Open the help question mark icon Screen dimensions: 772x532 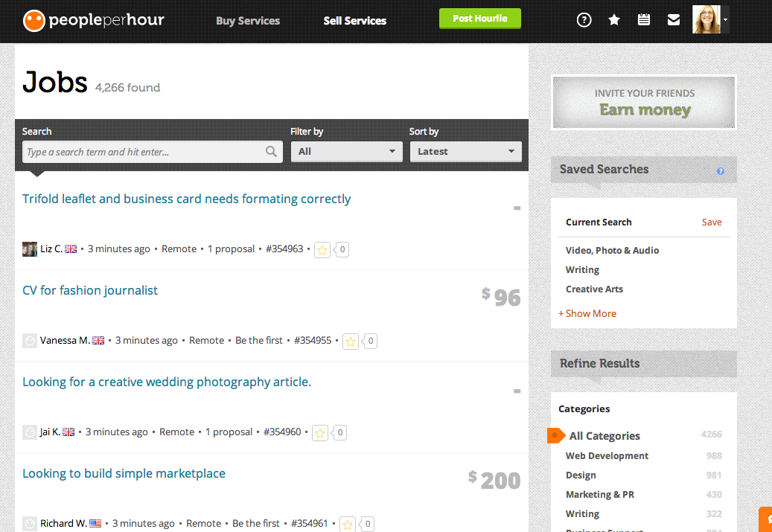(584, 20)
